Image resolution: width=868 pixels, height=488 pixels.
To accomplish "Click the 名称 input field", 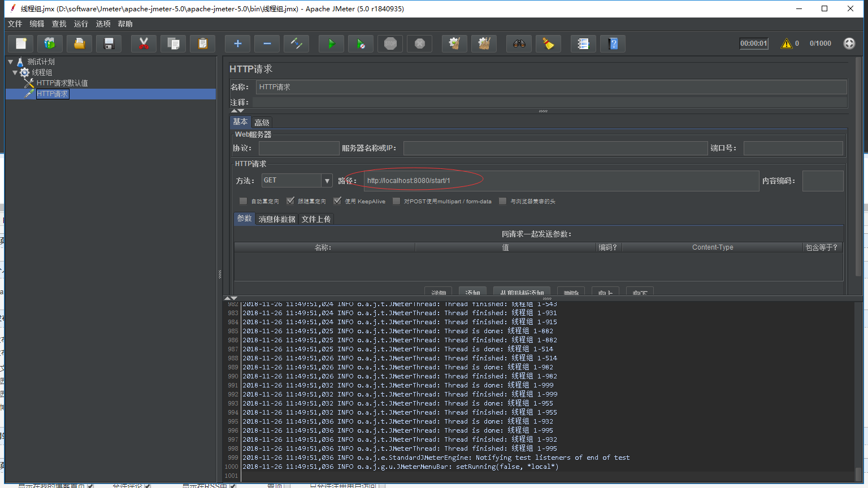I will (x=551, y=87).
